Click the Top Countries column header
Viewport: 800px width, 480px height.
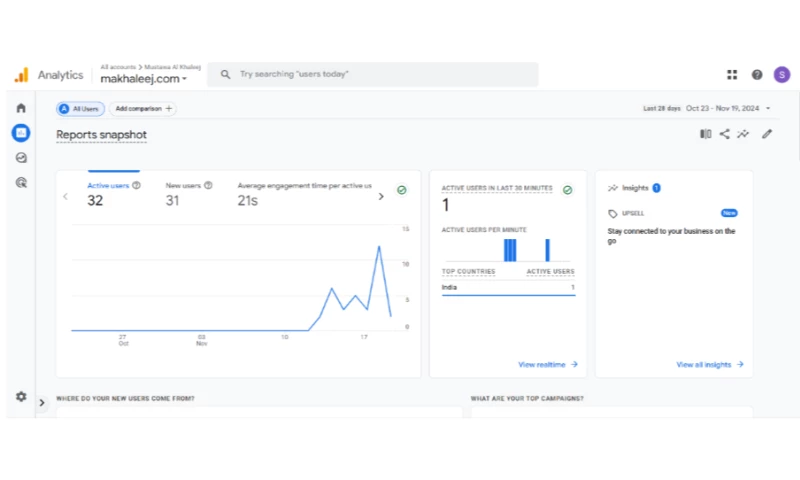(x=468, y=271)
